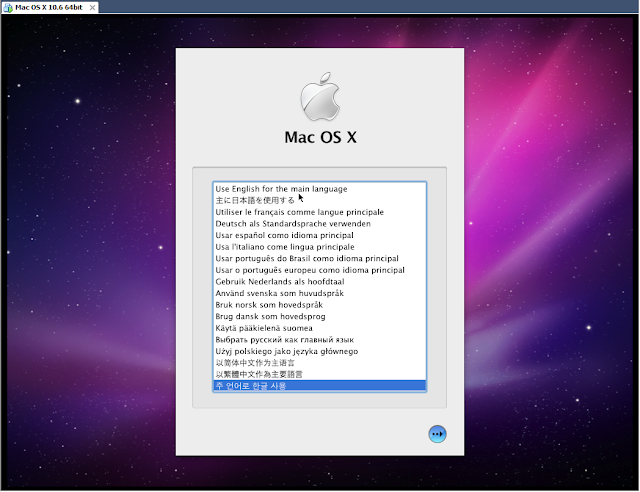Click the blue continue arrow button
The height and width of the screenshot is (492, 640).
pyautogui.click(x=437, y=434)
